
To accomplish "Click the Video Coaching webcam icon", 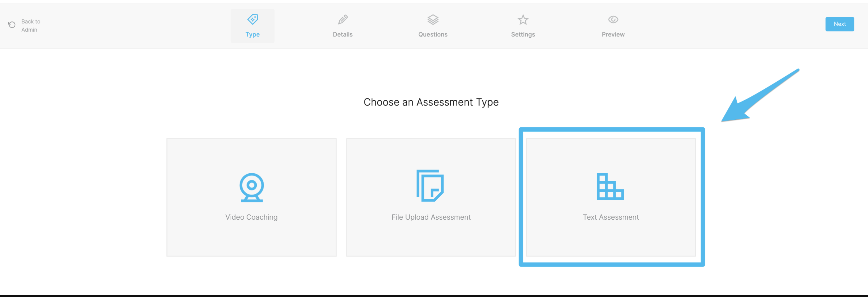I will coord(252,187).
